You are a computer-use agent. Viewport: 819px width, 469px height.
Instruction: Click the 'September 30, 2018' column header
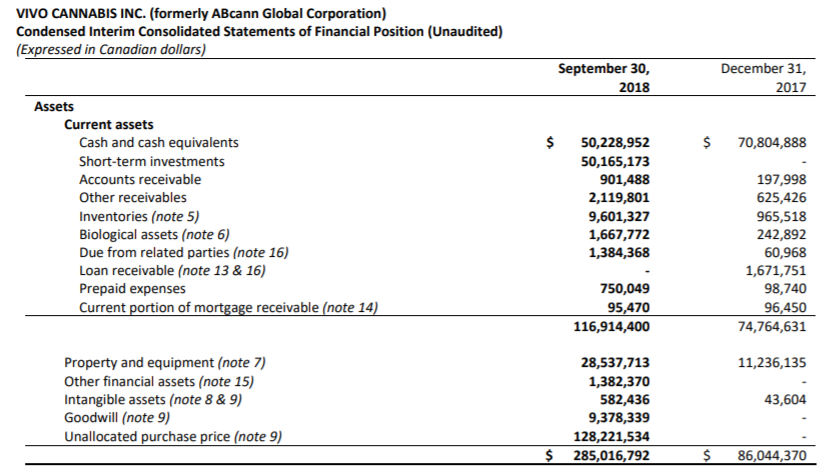[x=603, y=77]
